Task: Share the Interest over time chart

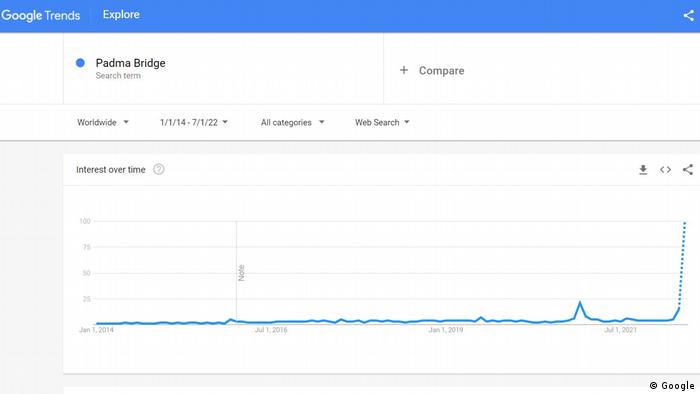Action: click(688, 170)
